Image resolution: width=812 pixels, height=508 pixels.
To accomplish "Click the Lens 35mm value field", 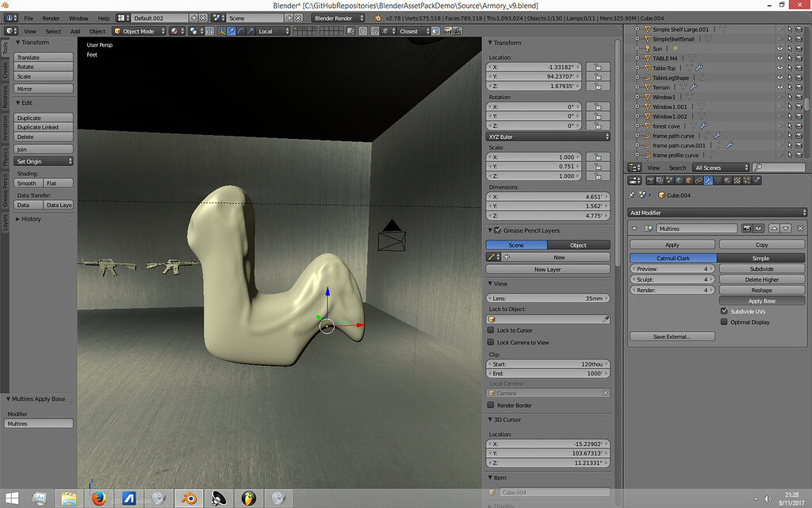I will pos(548,298).
